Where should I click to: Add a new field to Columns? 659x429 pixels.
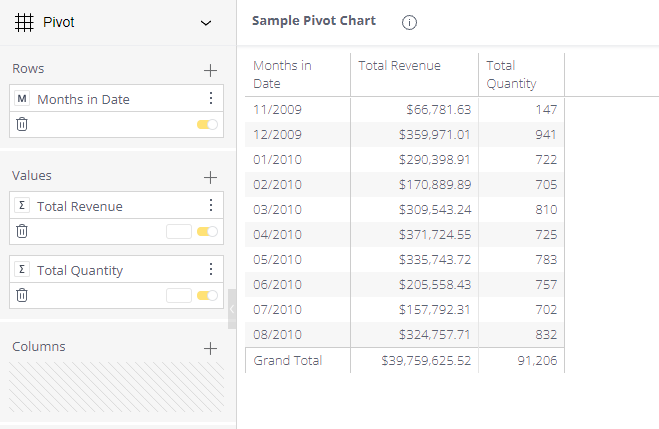[210, 348]
